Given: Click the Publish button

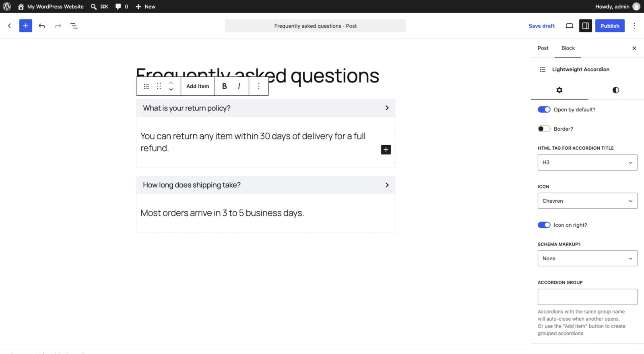Looking at the screenshot, I should pyautogui.click(x=610, y=26).
